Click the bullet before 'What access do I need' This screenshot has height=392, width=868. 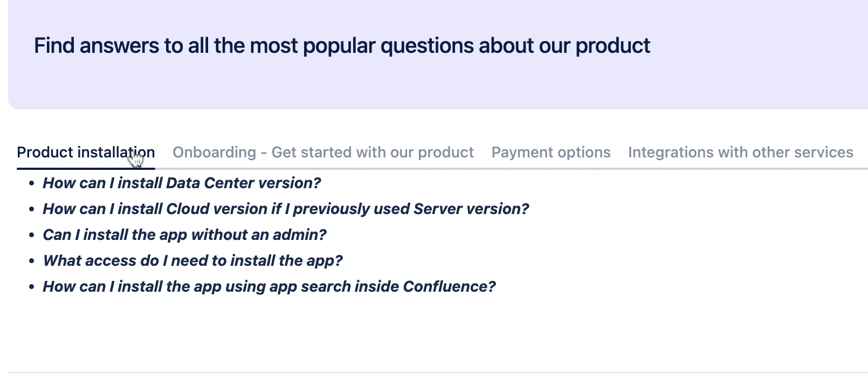tap(32, 262)
